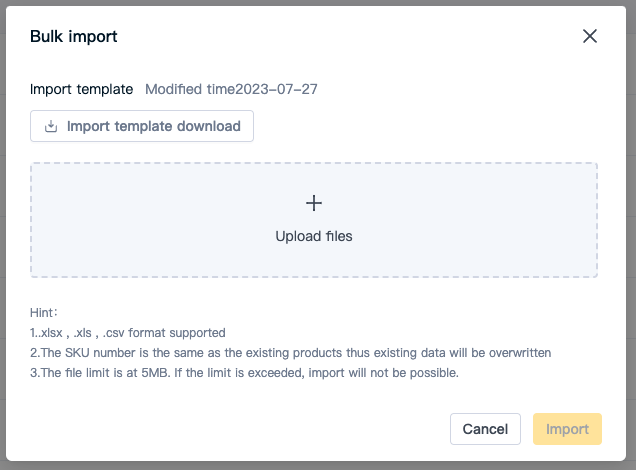Click the plus icon in upload area

314,203
